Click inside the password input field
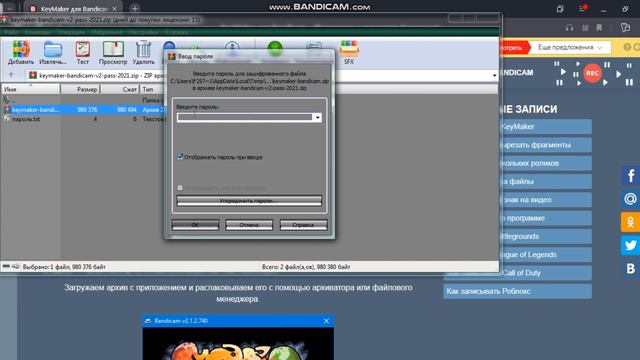The width and height of the screenshot is (640, 360). [245, 118]
